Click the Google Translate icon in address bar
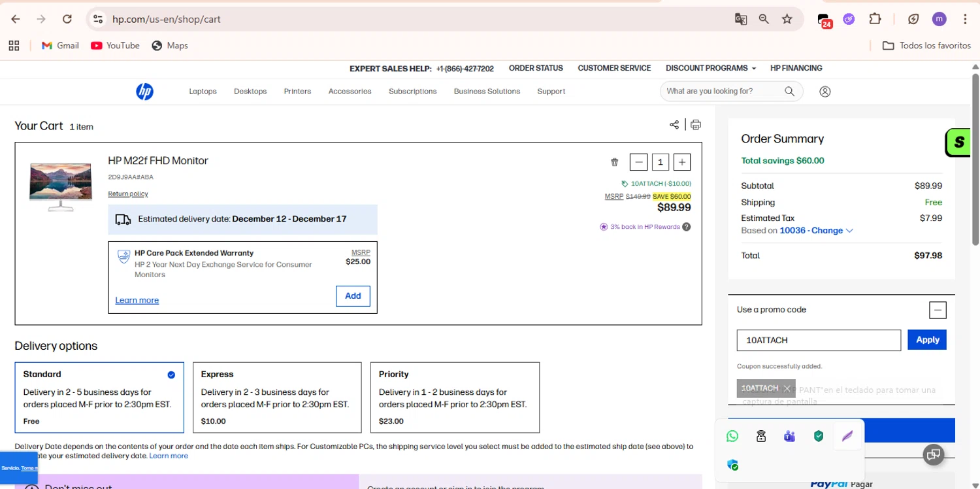The width and height of the screenshot is (980, 489). 740,19
